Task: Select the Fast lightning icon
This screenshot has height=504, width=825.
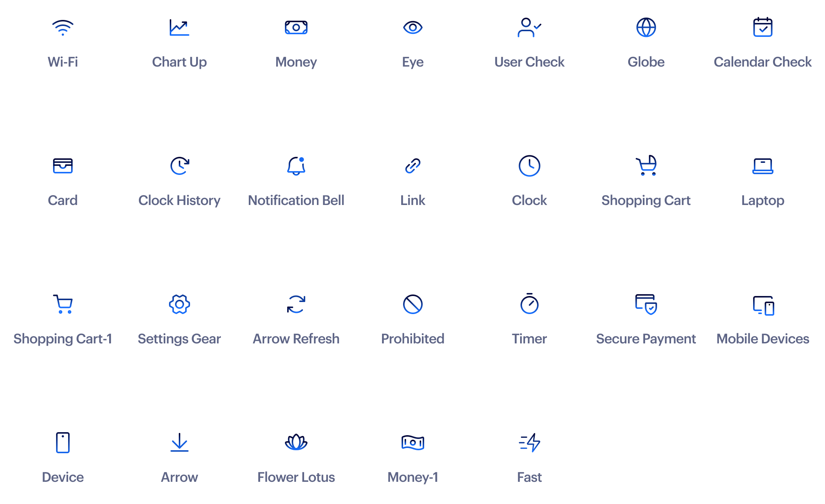Action: point(530,443)
